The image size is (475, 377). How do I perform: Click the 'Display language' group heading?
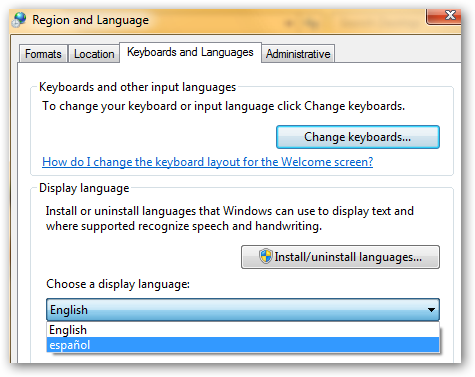pos(84,188)
